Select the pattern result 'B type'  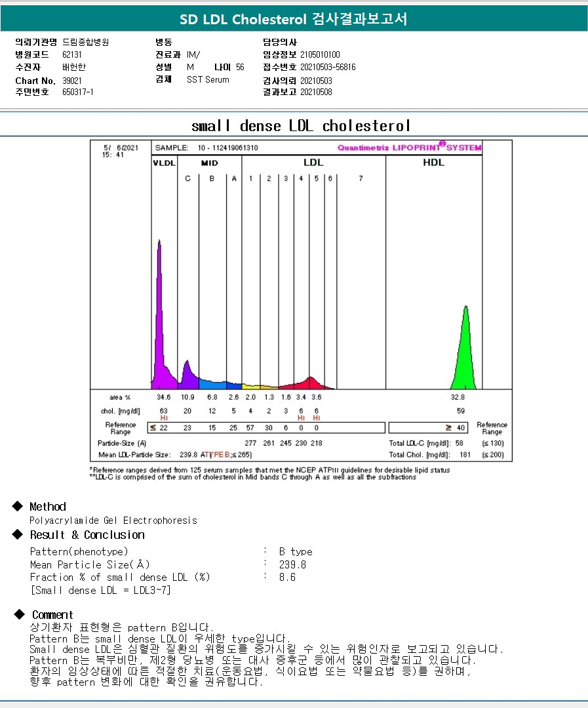(296, 552)
